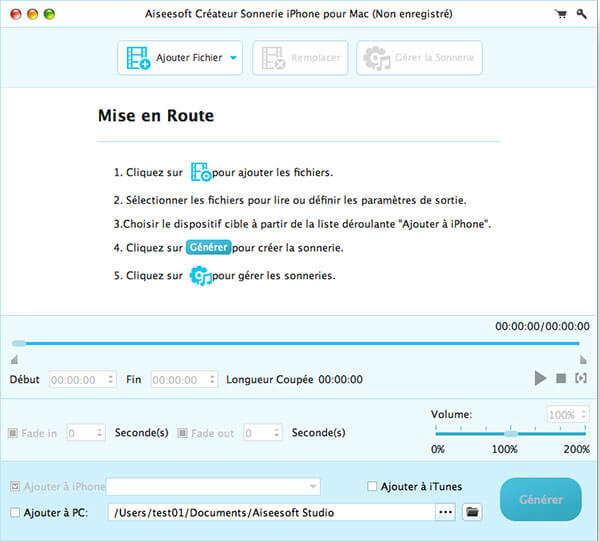
Task: Check the Ajouter à iTunes checkbox
Action: click(x=372, y=486)
